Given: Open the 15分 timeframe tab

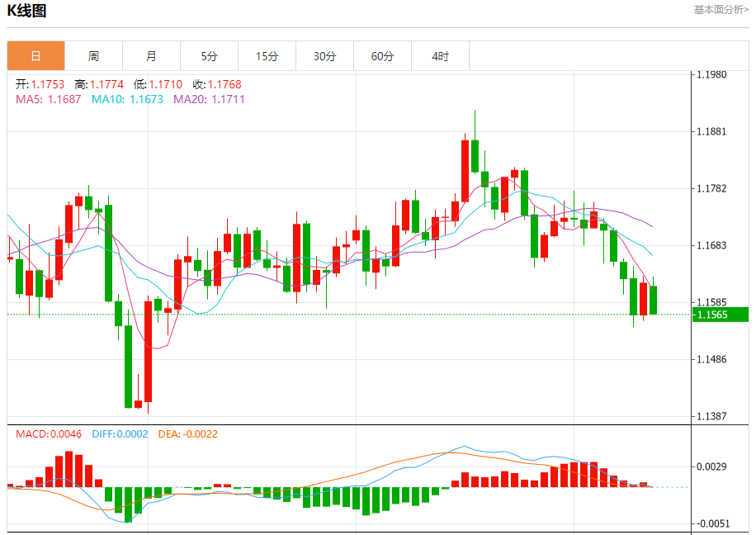Looking at the screenshot, I should tap(267, 56).
